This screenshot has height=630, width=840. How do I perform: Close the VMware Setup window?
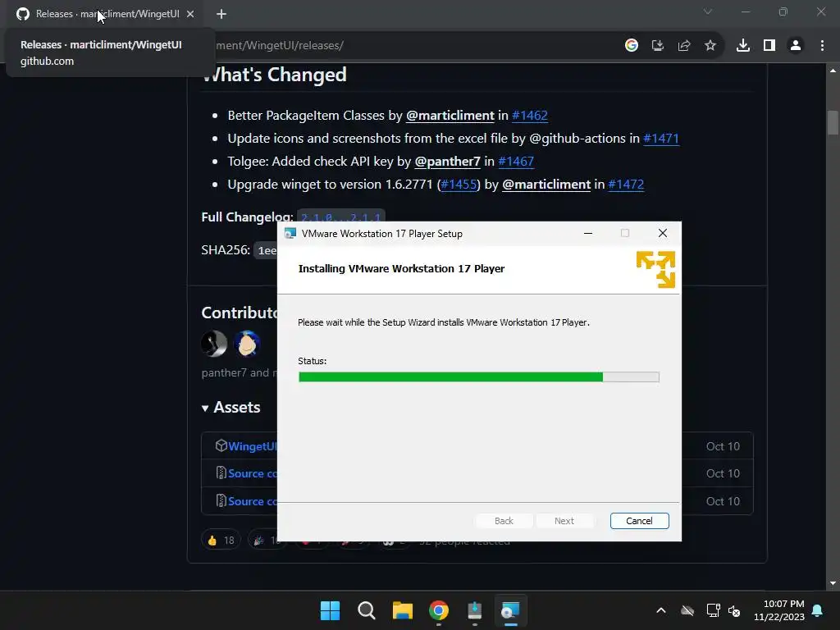[x=663, y=233]
